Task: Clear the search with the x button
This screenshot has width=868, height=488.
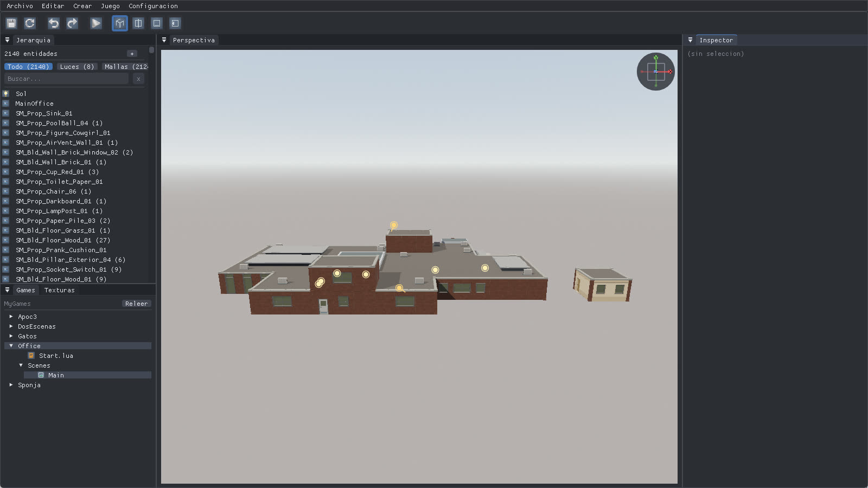Action: tap(138, 79)
